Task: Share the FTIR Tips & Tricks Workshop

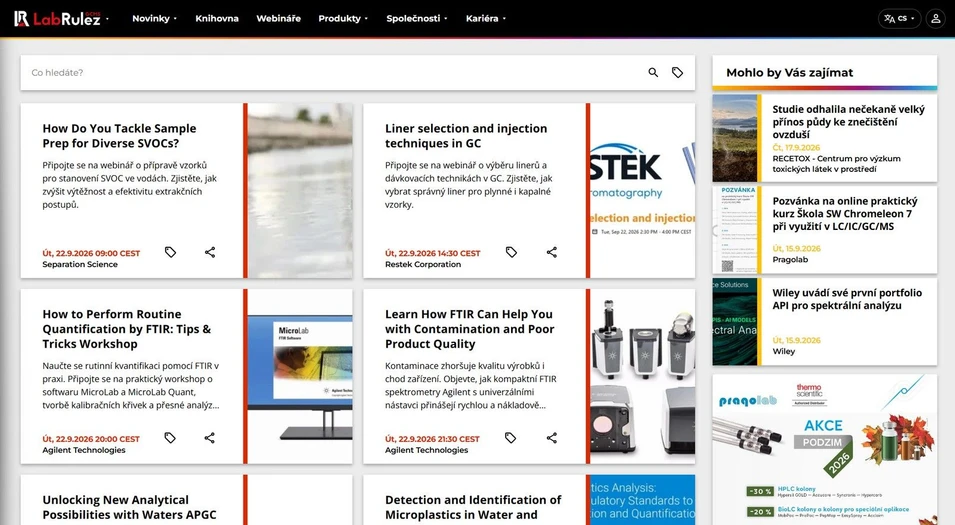Action: pos(210,438)
